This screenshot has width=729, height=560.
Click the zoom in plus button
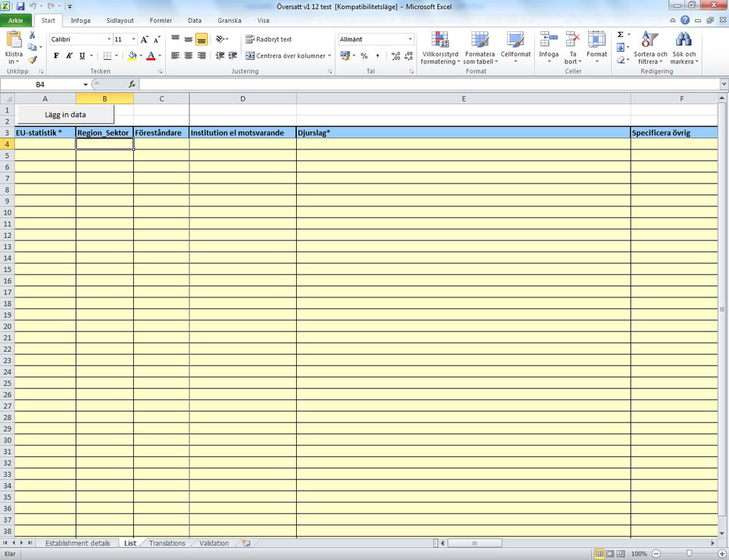tap(722, 554)
